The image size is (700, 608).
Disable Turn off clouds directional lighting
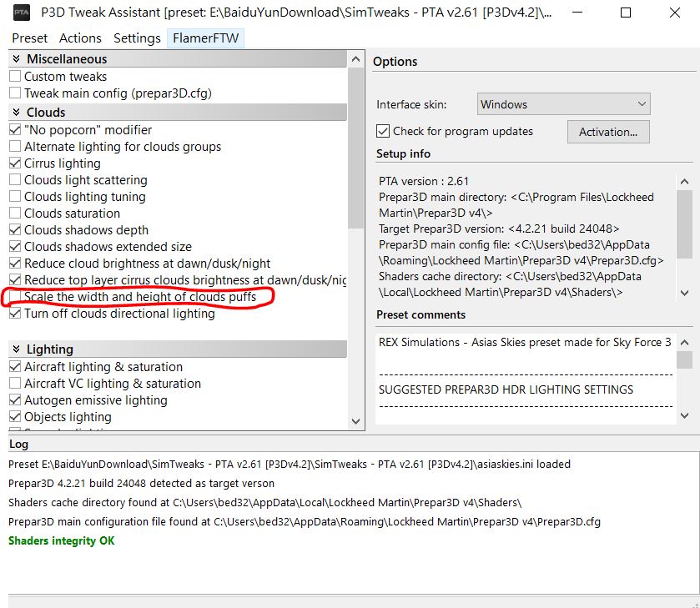[15, 314]
